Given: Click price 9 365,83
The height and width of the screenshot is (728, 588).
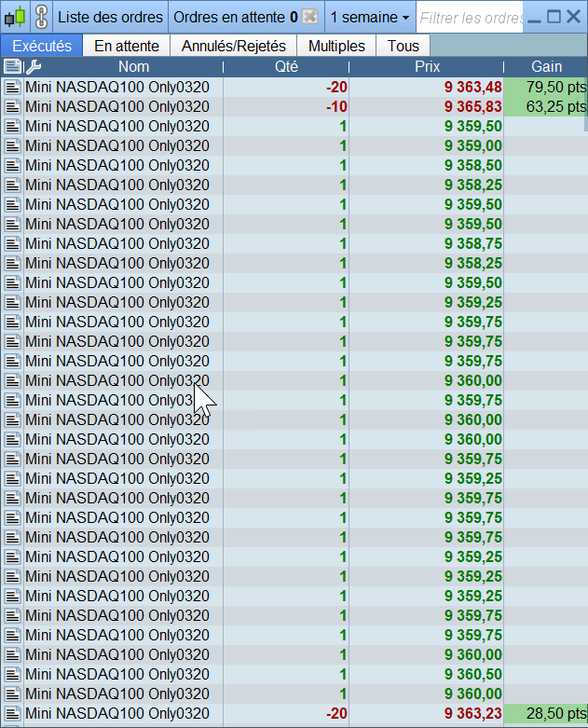Looking at the screenshot, I should tap(472, 106).
